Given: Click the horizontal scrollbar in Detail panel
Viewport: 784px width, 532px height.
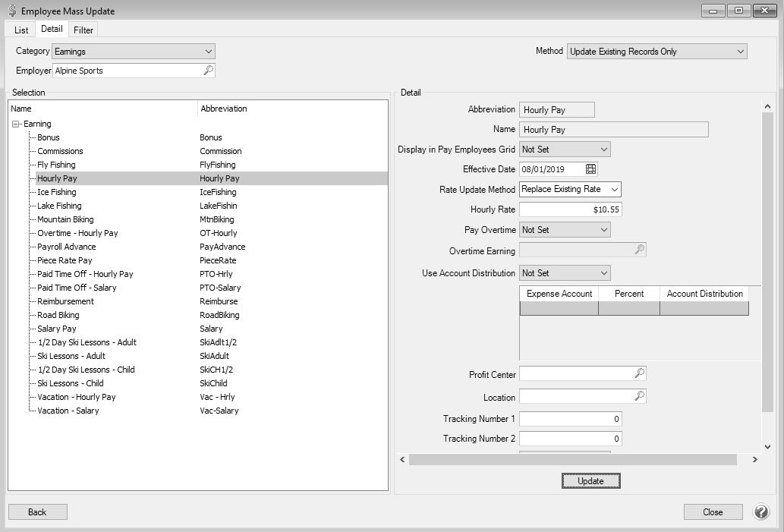Looking at the screenshot, I should pyautogui.click(x=572, y=459).
